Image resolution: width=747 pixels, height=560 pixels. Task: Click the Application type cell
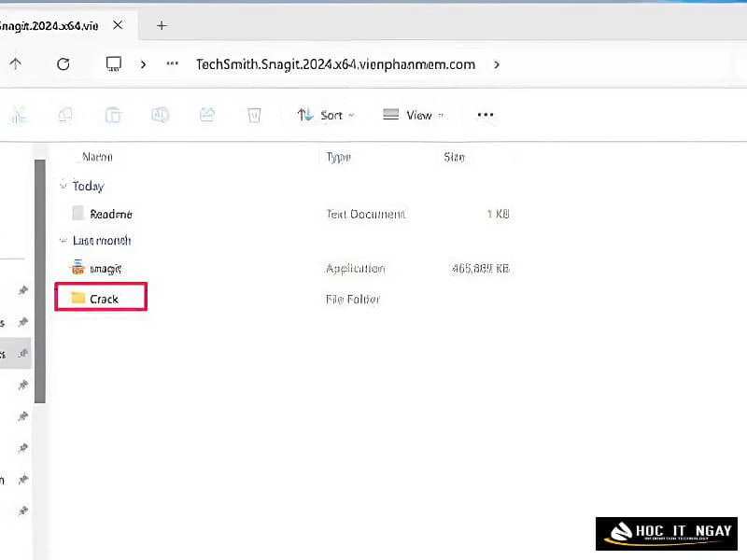[356, 269]
